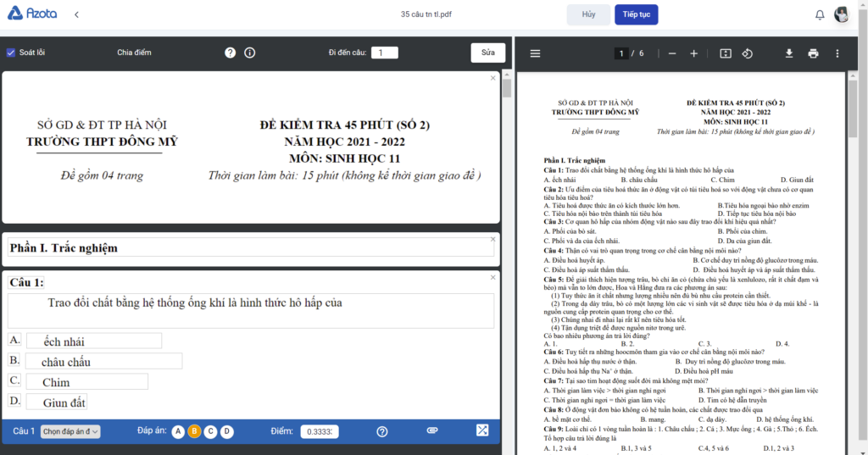Screen dimensions: 868x455
Task: Click the option D field Giun đất
Action: tap(57, 402)
